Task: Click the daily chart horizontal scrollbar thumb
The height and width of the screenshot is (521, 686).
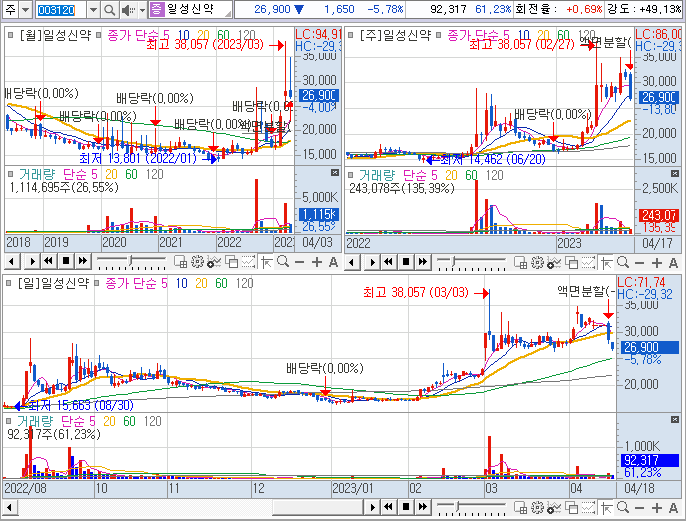Action: [318, 507]
